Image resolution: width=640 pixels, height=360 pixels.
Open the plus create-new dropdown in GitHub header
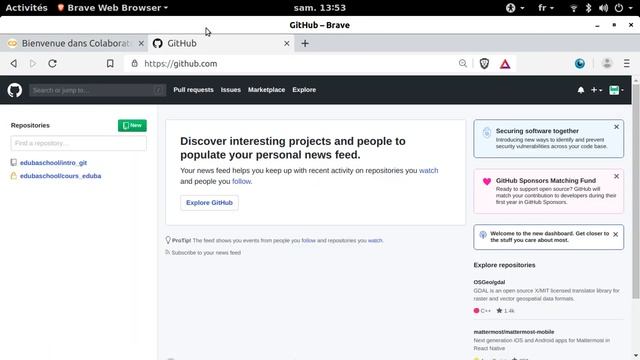pyautogui.click(x=596, y=90)
